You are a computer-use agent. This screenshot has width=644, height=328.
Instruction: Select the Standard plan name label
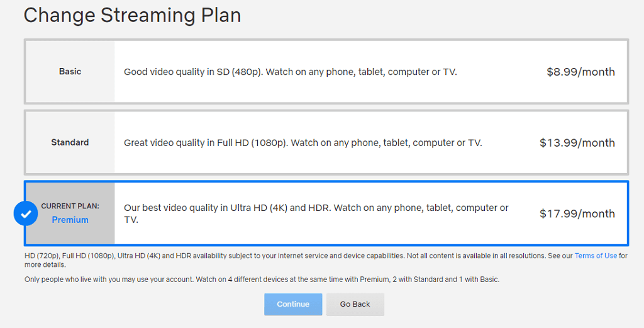pos(70,142)
